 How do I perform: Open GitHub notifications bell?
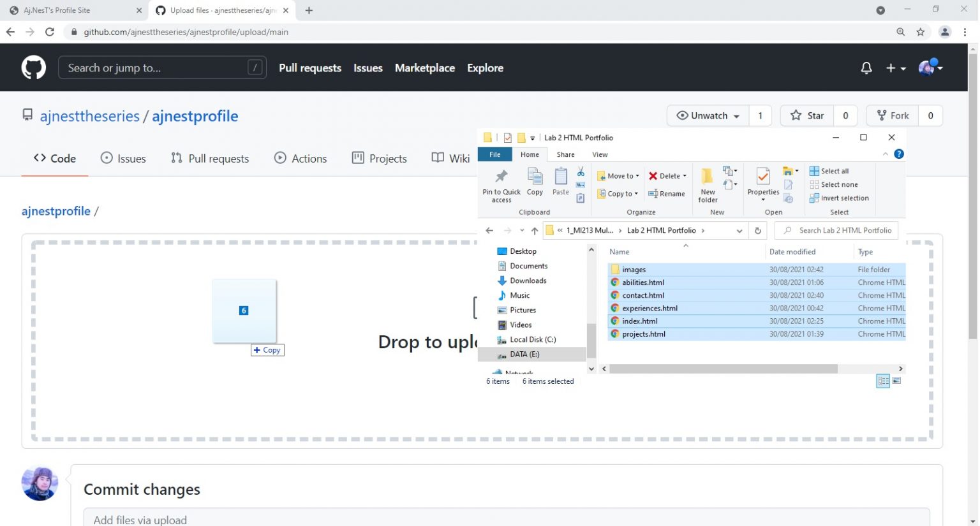866,68
